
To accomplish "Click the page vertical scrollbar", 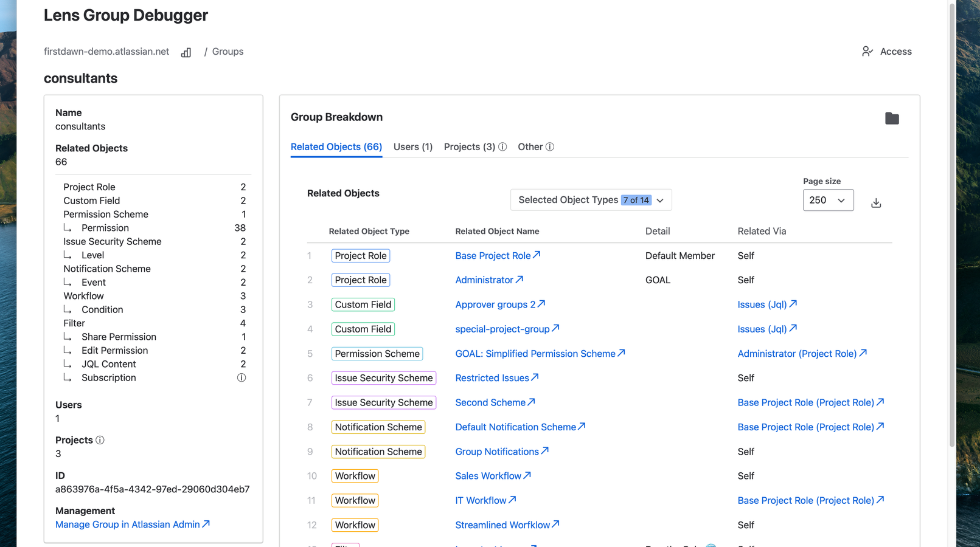I will click(x=952, y=225).
